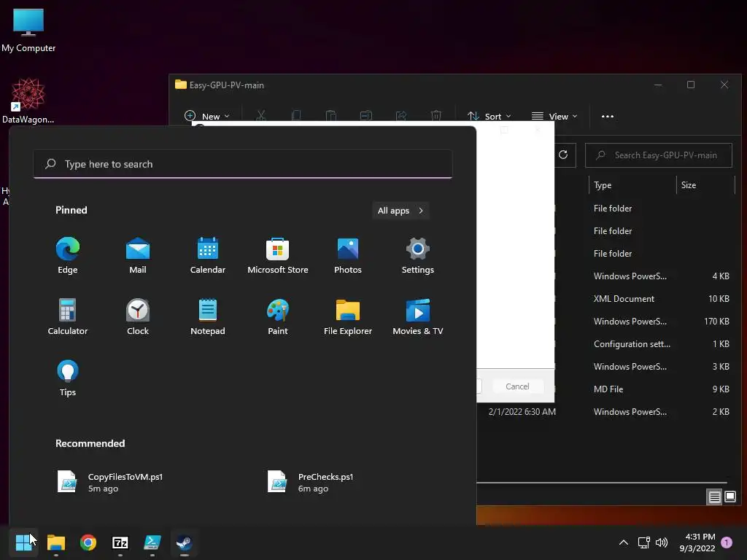Open Edge from the pinned apps
The height and width of the screenshot is (560, 747).
coord(68,255)
